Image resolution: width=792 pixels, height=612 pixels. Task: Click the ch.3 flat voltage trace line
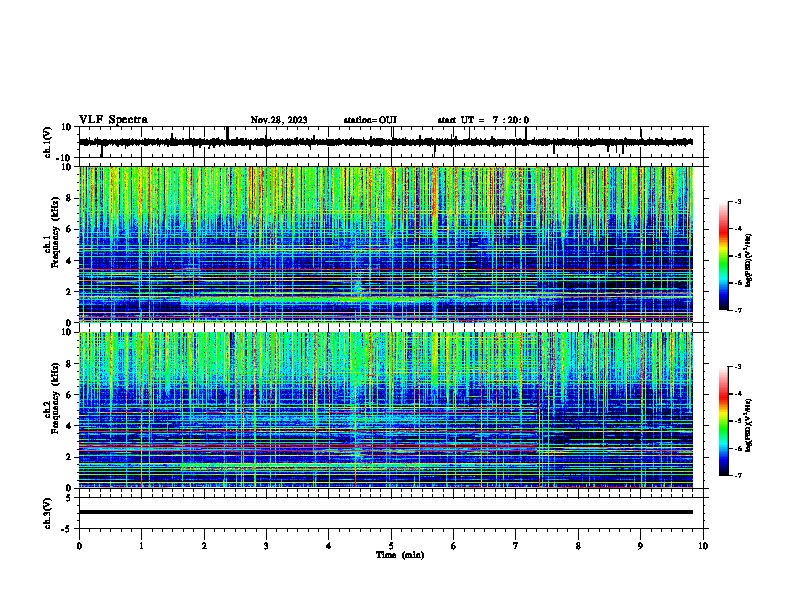(x=386, y=512)
